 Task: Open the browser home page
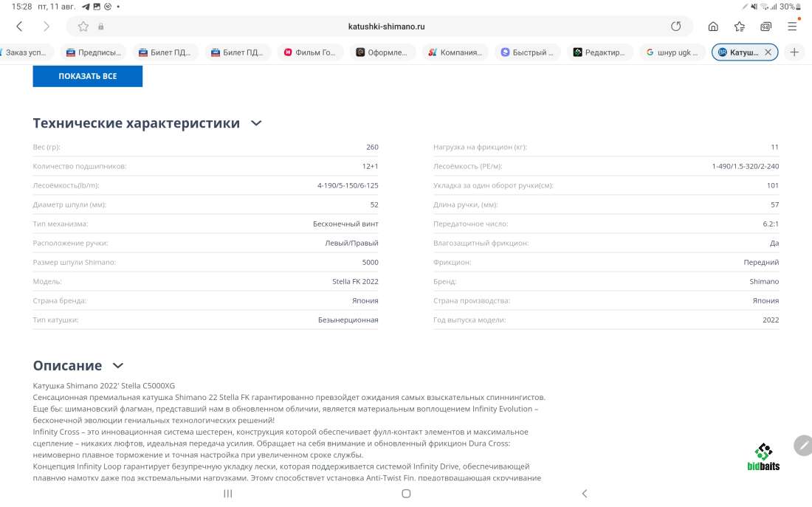[713, 27]
